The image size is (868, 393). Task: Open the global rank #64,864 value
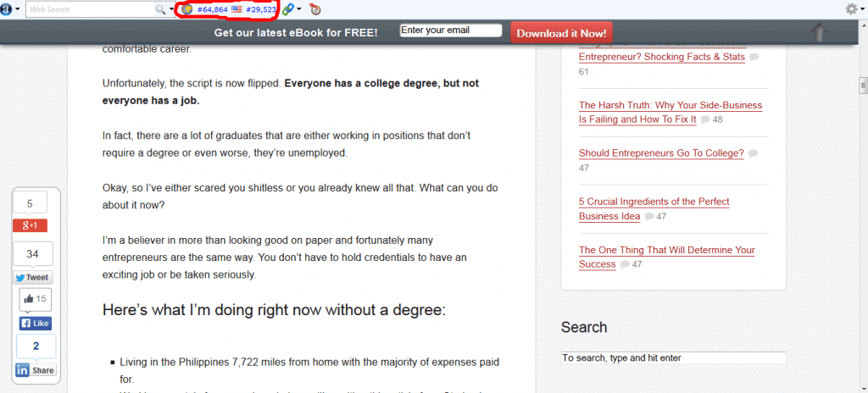click(213, 9)
